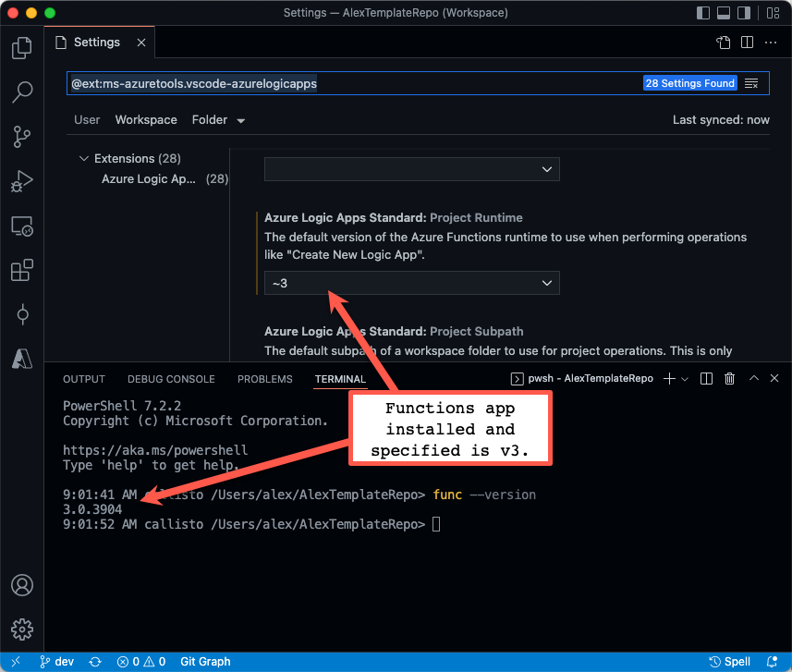The width and height of the screenshot is (792, 672).
Task: Open editor More Actions ellipsis
Action: point(771,43)
